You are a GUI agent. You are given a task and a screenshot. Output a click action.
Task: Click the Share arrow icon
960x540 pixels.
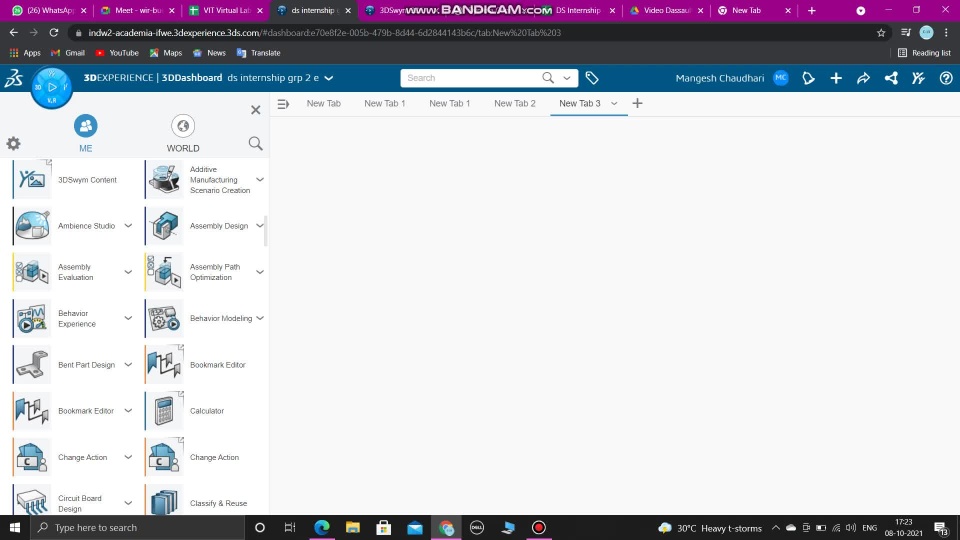[863, 78]
